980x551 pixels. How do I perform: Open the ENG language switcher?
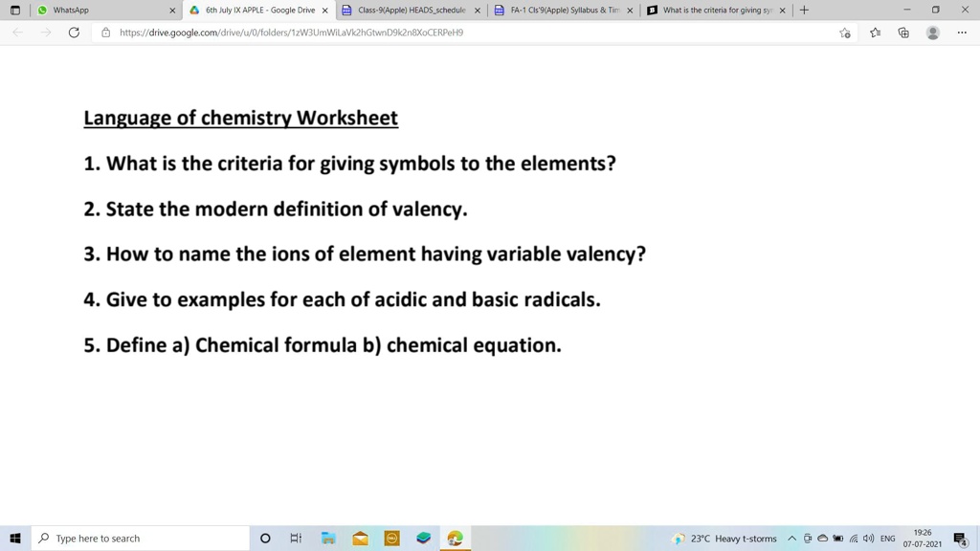pos(887,538)
